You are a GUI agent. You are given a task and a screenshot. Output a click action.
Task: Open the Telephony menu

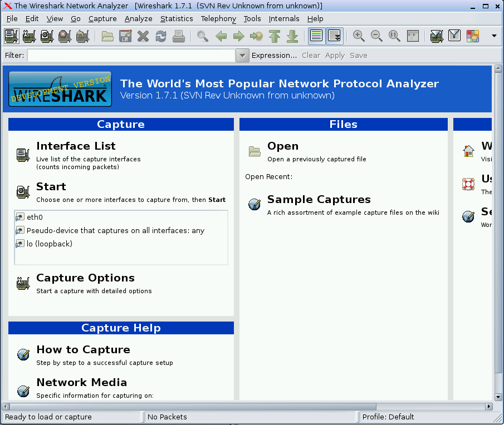218,18
